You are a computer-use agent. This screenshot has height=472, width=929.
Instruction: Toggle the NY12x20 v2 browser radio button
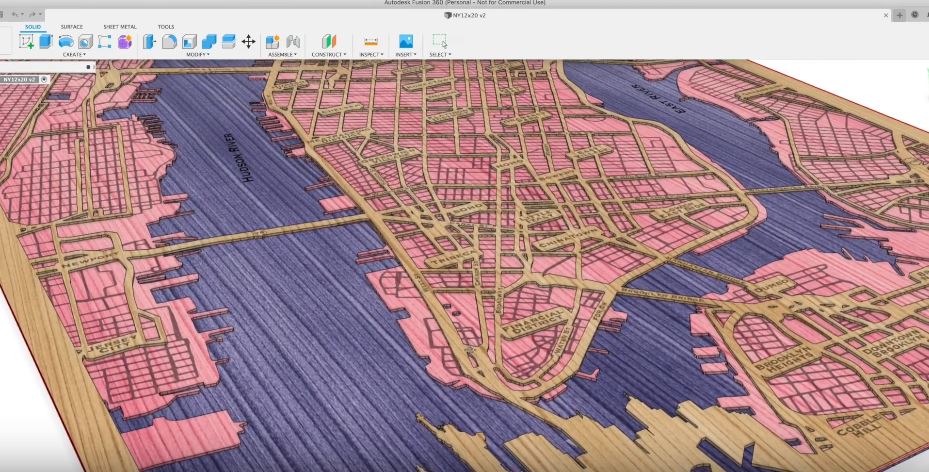pyautogui.click(x=44, y=79)
